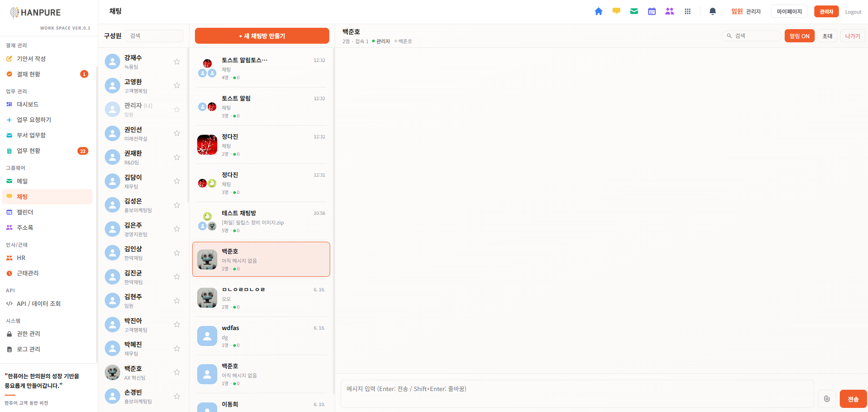Select member 손경빈 in the list
The width and height of the screenshot is (868, 412).
coord(143,396)
